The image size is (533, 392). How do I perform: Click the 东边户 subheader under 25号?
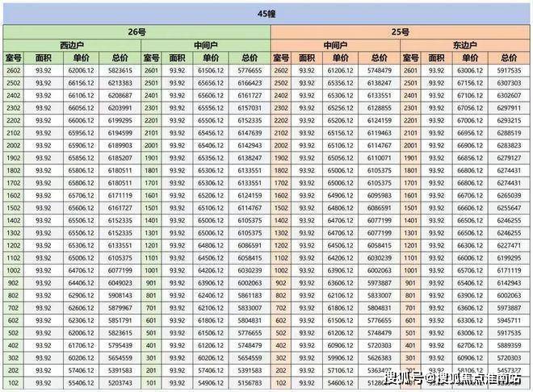pyautogui.click(x=465, y=45)
